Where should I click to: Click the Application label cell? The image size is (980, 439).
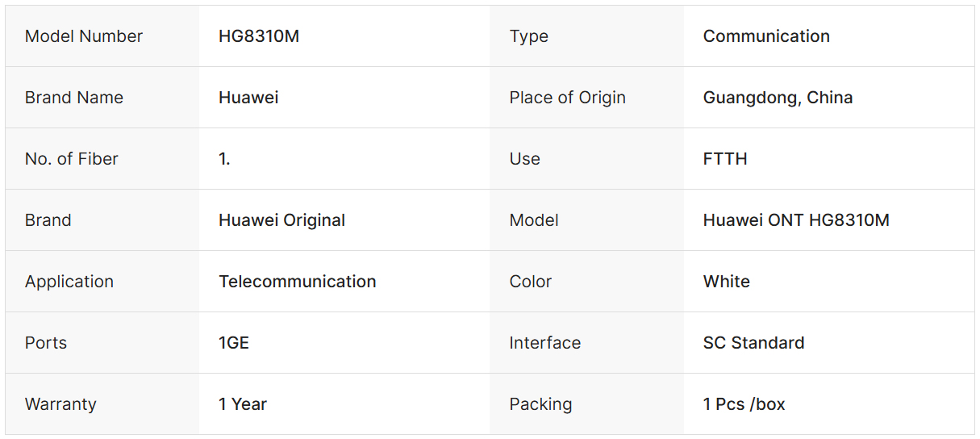[69, 282]
